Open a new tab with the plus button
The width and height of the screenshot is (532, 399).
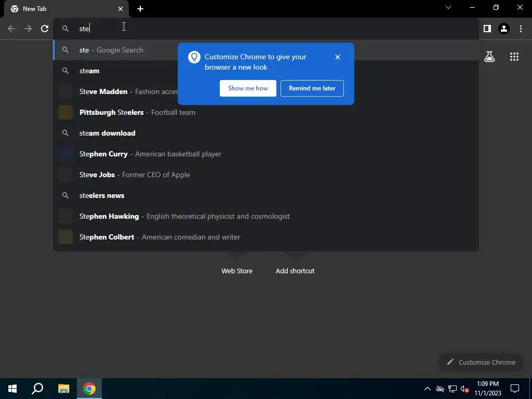tap(140, 9)
